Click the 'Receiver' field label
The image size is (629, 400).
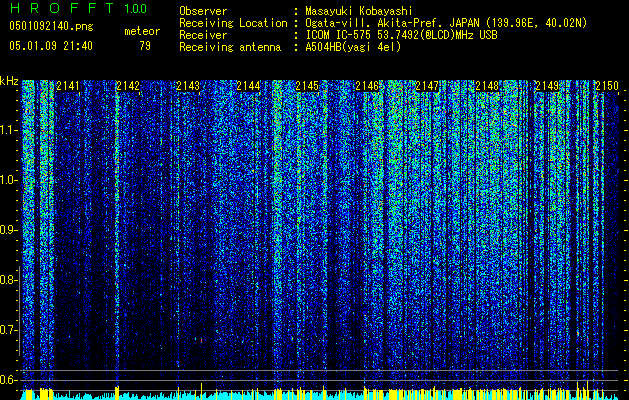[203, 35]
